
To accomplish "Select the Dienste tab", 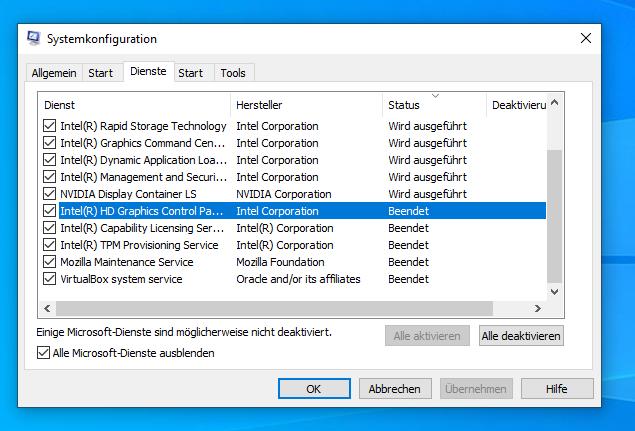I will pos(148,72).
